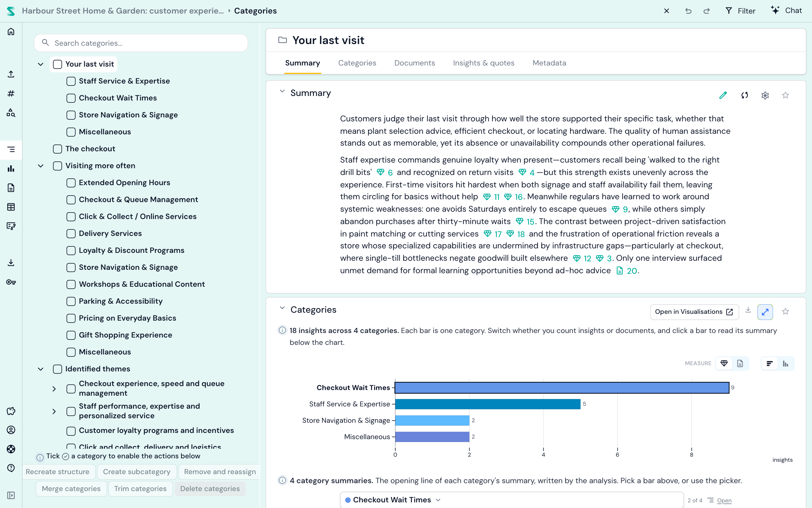Click the expand chart icon in Categories
The image size is (812, 508).
pos(765,312)
